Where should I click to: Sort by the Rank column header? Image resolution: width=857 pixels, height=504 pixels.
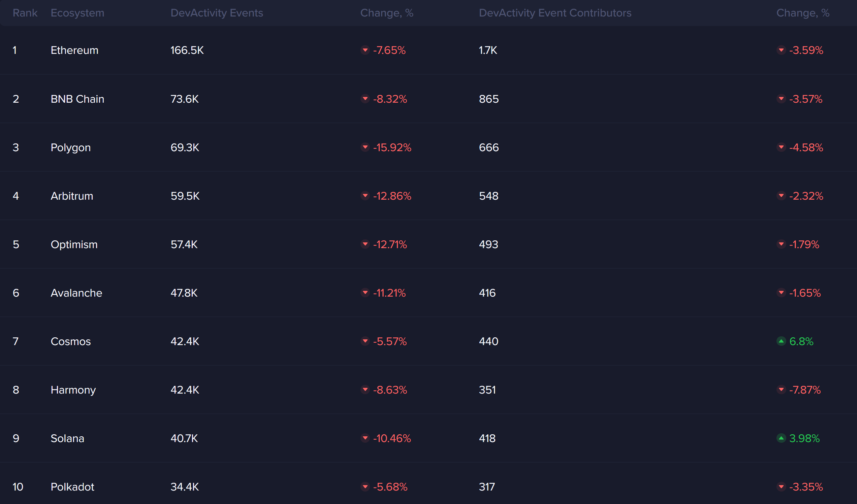tap(25, 13)
